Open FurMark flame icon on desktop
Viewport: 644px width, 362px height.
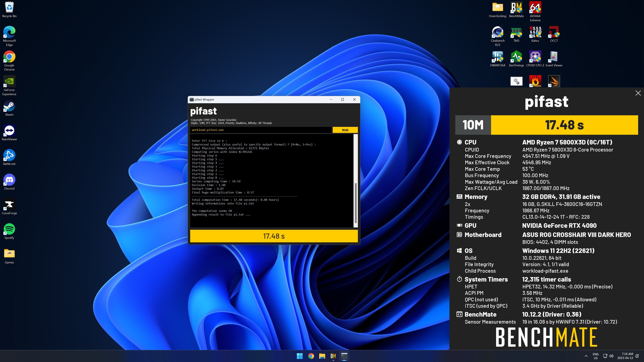[x=535, y=81]
